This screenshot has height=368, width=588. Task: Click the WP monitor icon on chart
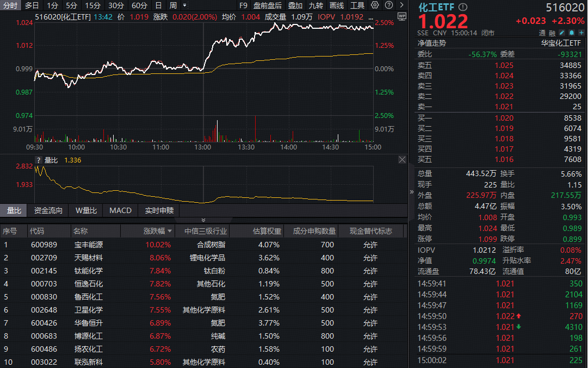(x=401, y=17)
